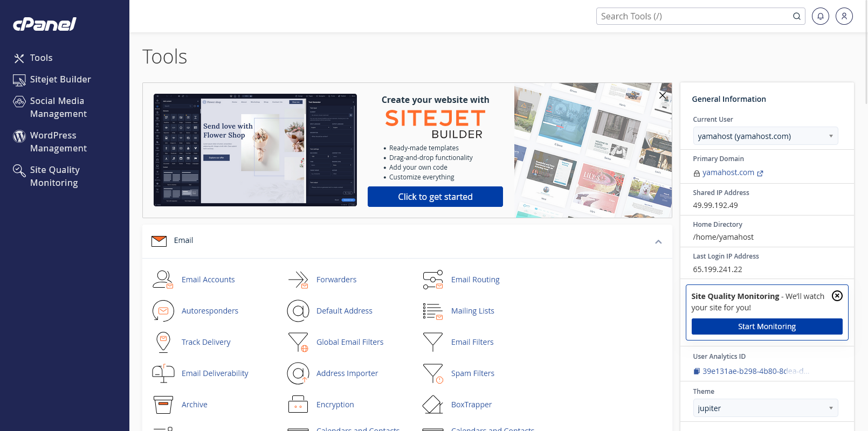Collapse the Email section chevron
Screen dimensions: 868x431
[x=658, y=241]
